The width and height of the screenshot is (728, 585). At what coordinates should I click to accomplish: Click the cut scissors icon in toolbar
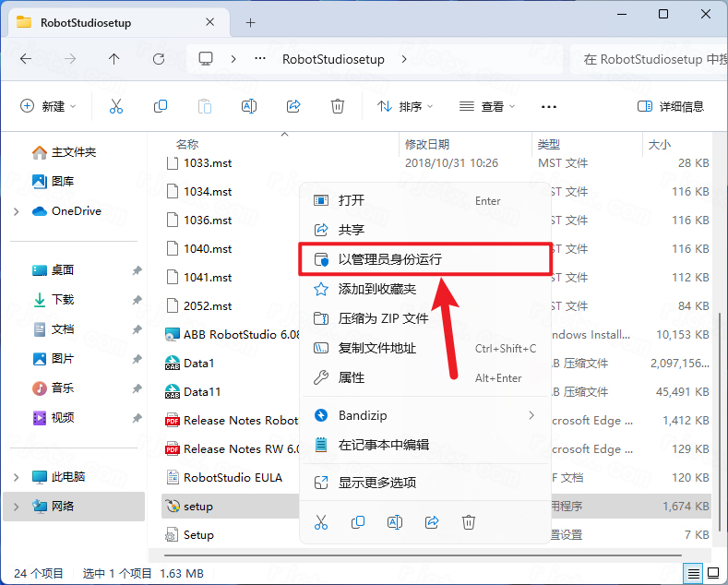(116, 106)
